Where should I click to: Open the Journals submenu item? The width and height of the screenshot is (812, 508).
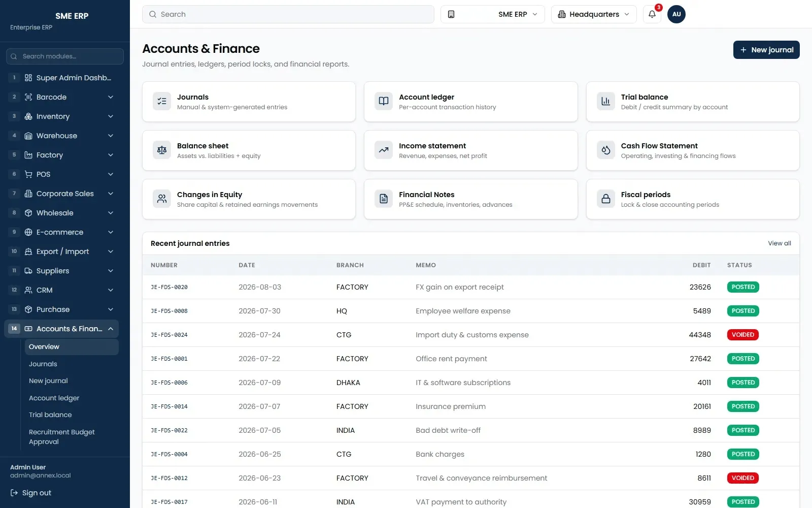point(72,364)
